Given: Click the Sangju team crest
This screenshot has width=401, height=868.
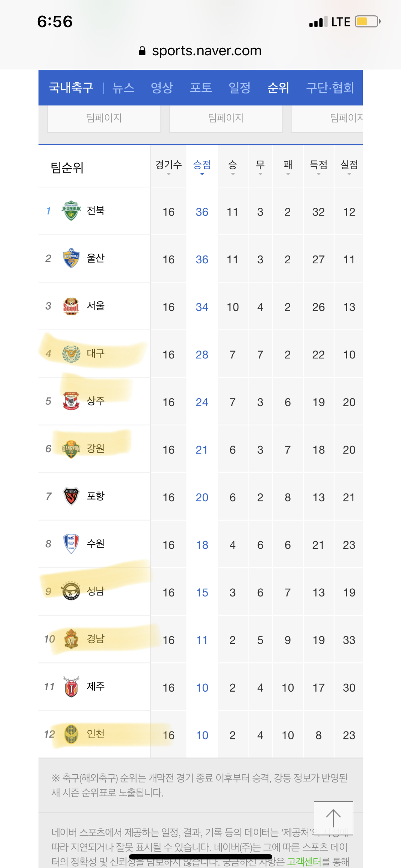Looking at the screenshot, I should pyautogui.click(x=71, y=401).
